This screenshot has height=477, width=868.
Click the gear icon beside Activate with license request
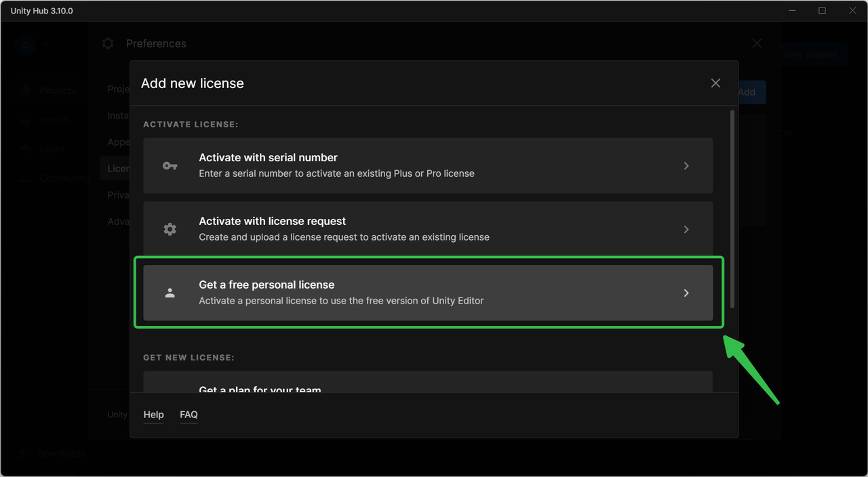(170, 230)
